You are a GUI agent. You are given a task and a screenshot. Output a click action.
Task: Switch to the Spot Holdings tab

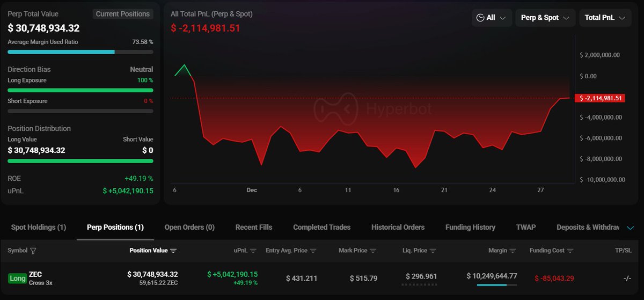(x=39, y=228)
